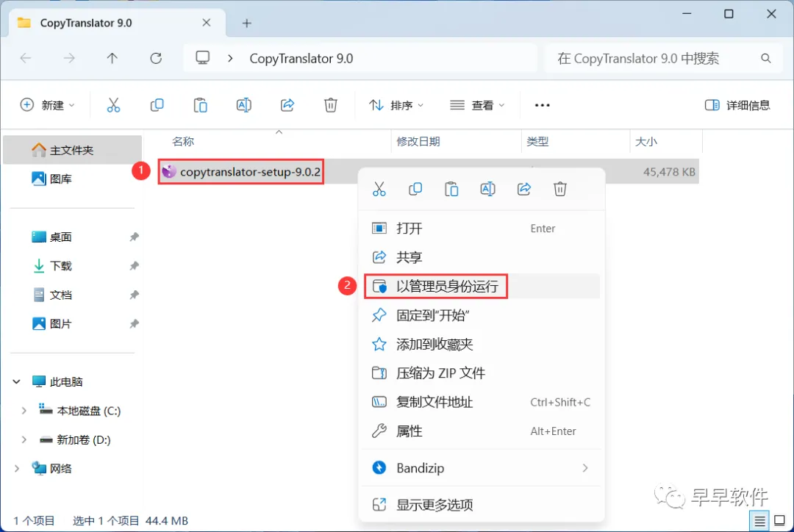The height and width of the screenshot is (532, 794).
Task: Select the copytranslator-setup-9.0.2 file
Action: click(x=241, y=172)
